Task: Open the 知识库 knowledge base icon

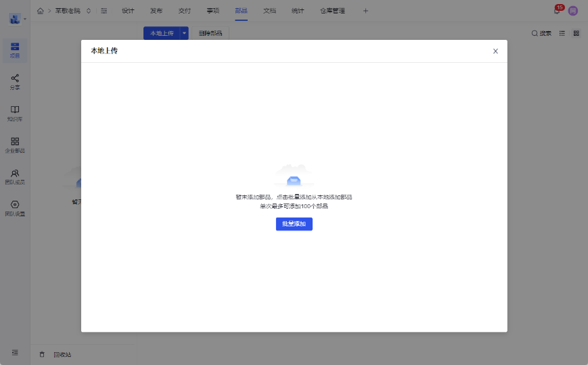Action: tap(15, 113)
